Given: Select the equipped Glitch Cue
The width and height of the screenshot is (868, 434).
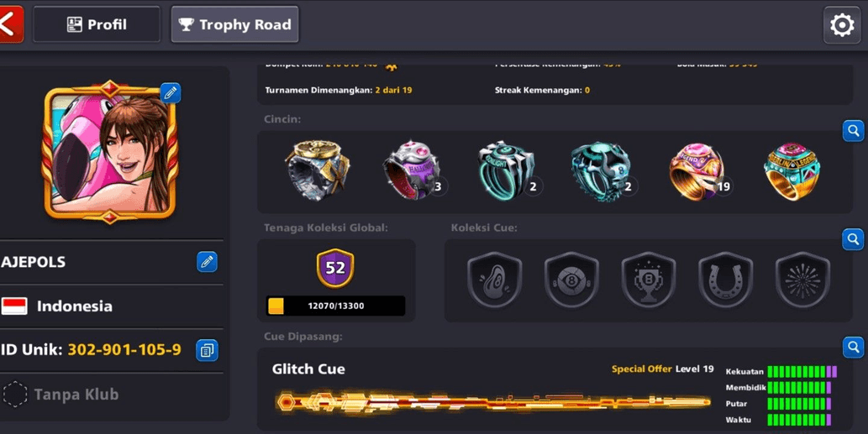Looking at the screenshot, I should [492, 401].
